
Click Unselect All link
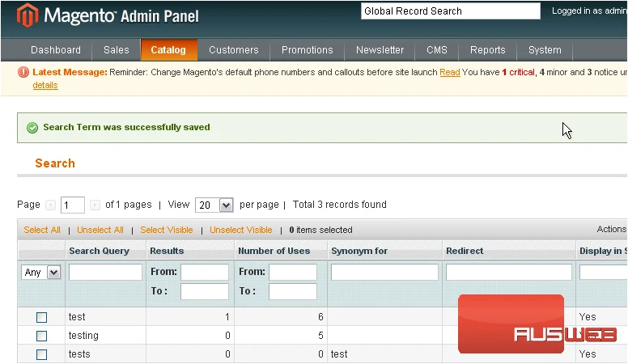coord(100,230)
